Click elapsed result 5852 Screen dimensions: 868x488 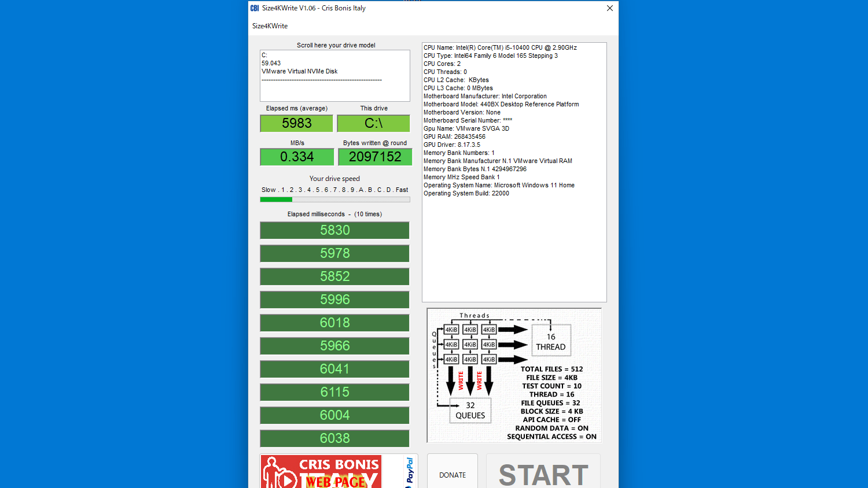tap(334, 276)
